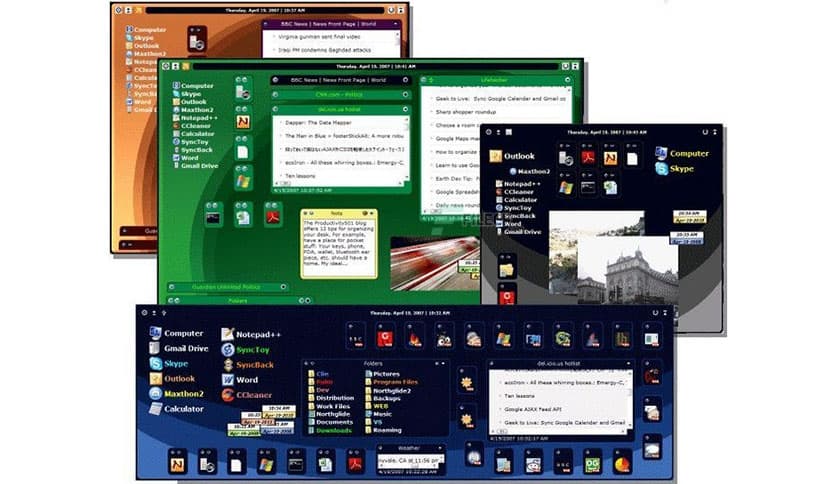
Task: Open the Music folder in the Folders panel
Action: [379, 414]
